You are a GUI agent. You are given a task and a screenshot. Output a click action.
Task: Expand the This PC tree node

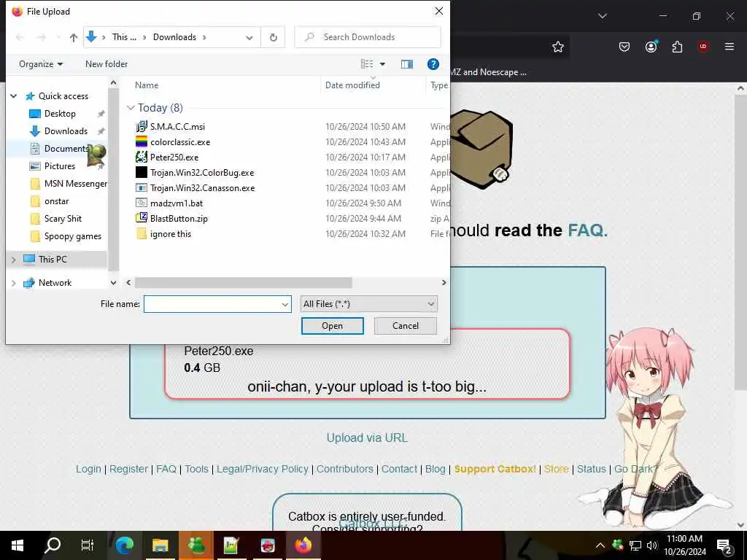[x=14, y=260]
